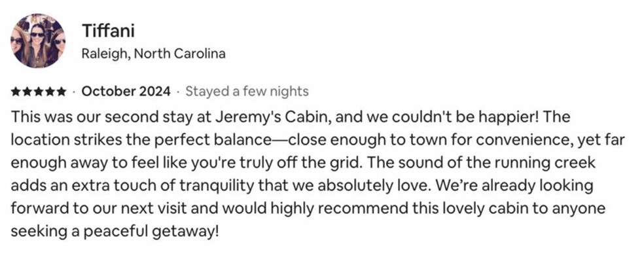Click the reviewer name Tiffani
The width and height of the screenshot is (644, 267).
tap(105, 30)
